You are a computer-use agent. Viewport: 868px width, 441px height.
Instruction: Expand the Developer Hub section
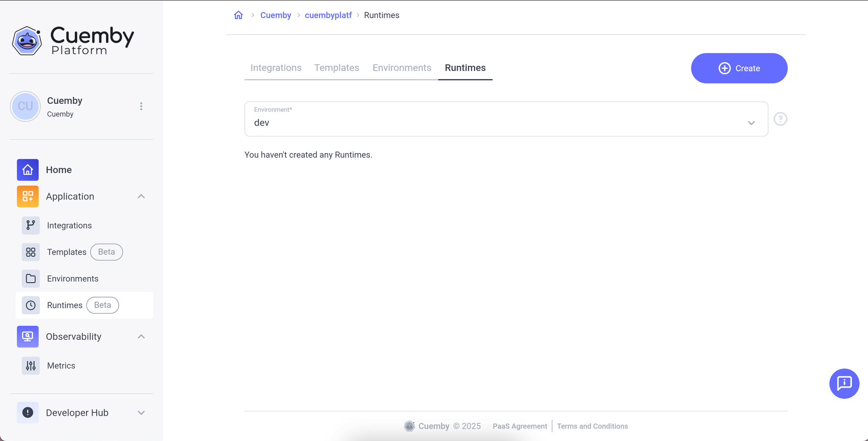click(x=141, y=412)
